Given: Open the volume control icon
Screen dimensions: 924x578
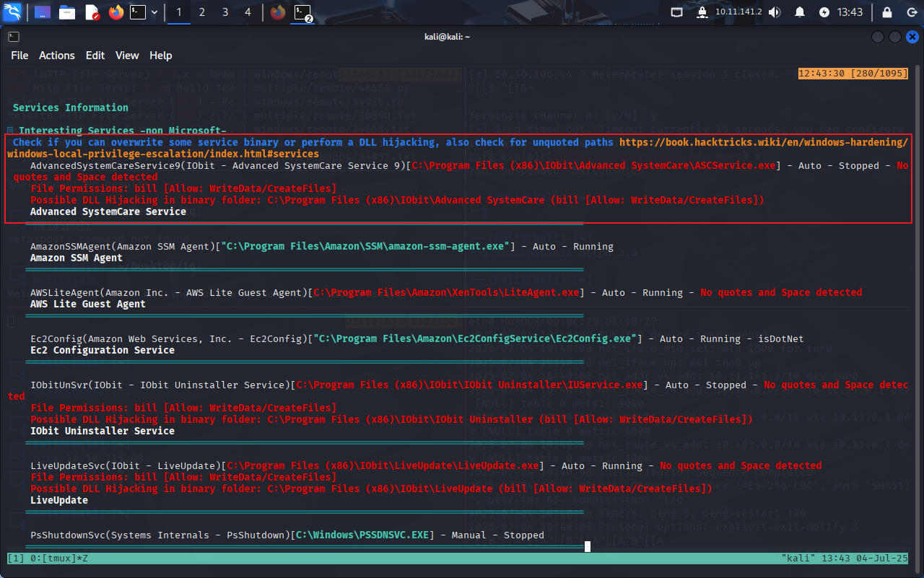Looking at the screenshot, I should point(775,12).
